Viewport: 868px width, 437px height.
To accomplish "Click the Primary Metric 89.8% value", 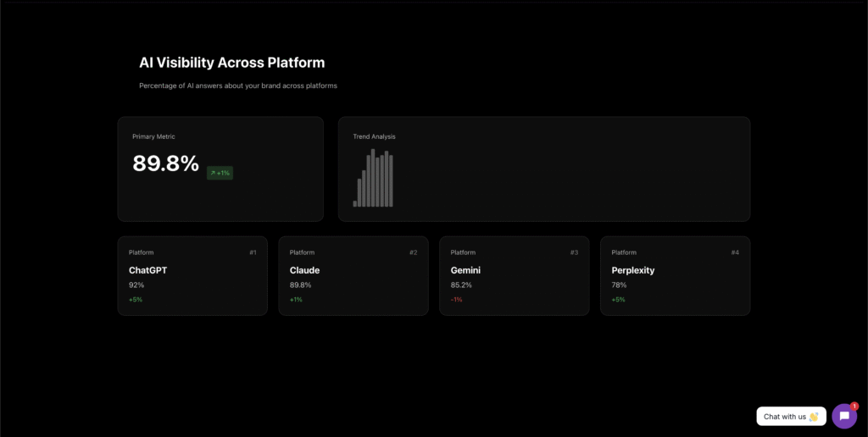I will (165, 163).
